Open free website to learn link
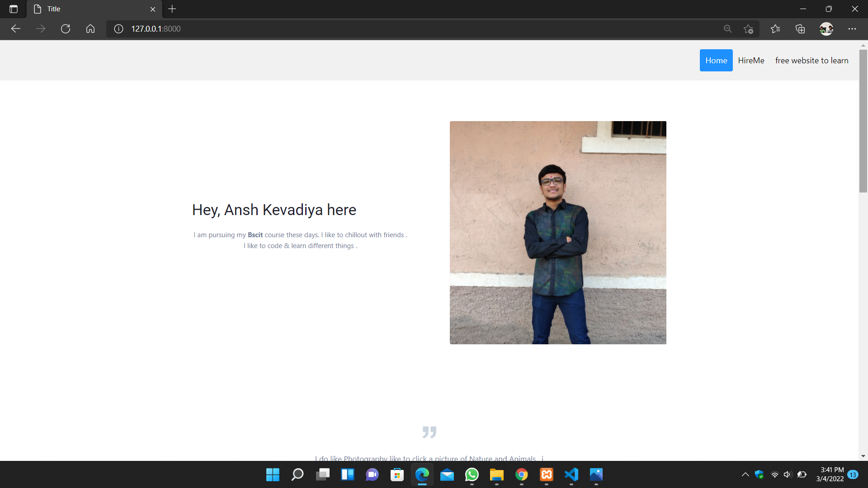The width and height of the screenshot is (868, 488). coord(811,61)
